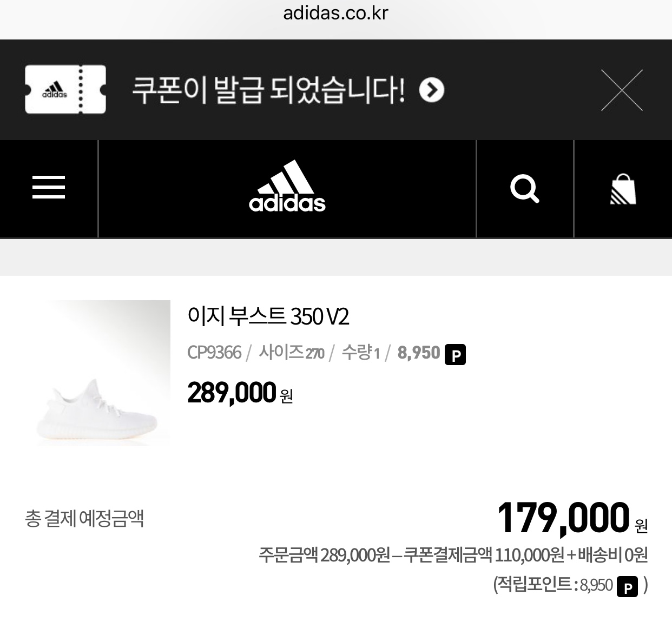This screenshot has height=635, width=672.
Task: Click the 사이즈 270 size text
Action: tap(291, 353)
